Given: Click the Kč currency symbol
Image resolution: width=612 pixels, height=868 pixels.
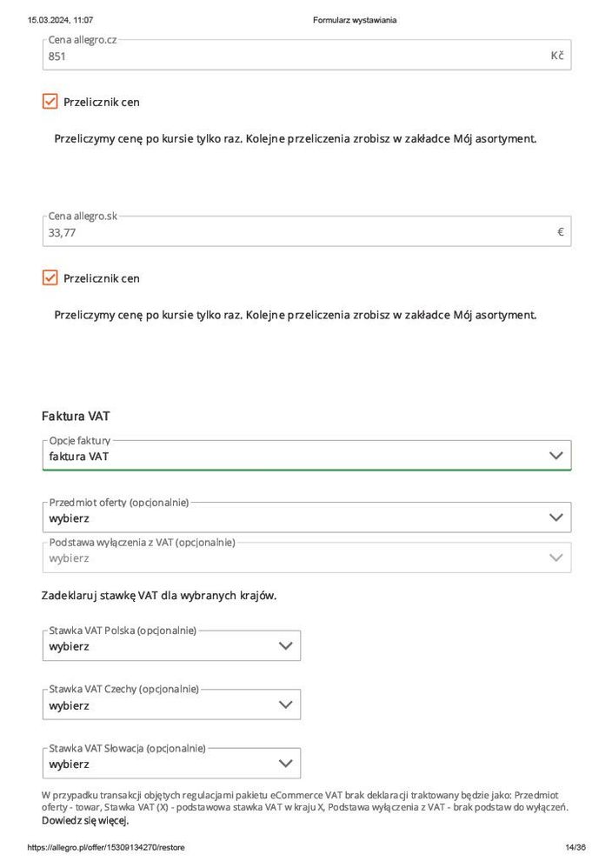Looking at the screenshot, I should [557, 56].
